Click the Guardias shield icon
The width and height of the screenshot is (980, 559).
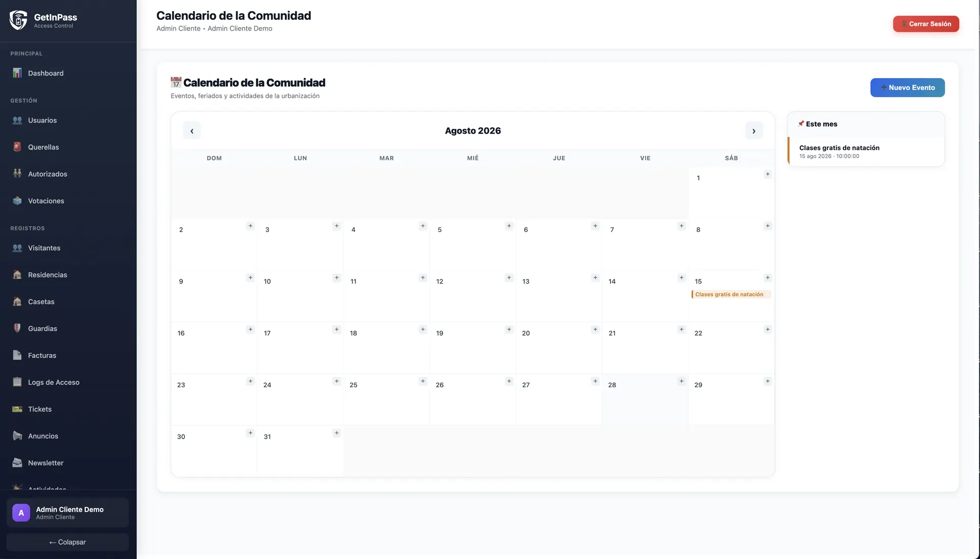tap(17, 328)
